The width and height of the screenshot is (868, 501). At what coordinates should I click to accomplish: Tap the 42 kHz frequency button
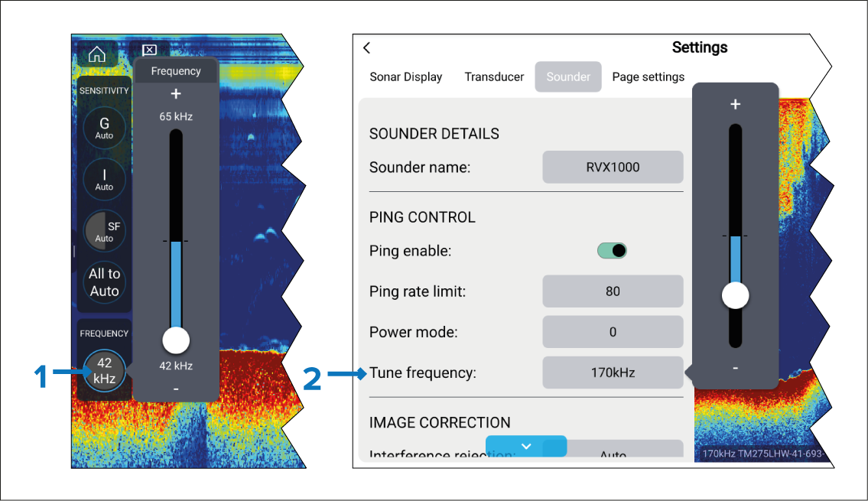pos(105,371)
